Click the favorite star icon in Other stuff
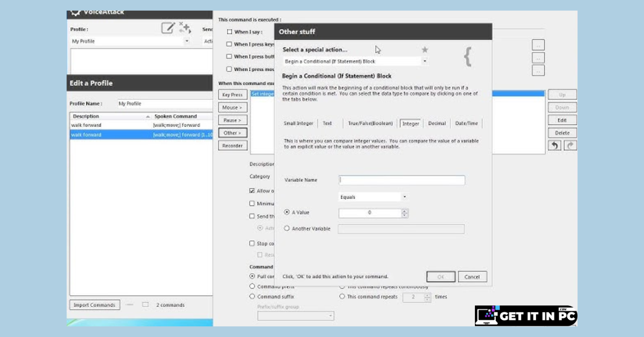 click(x=425, y=49)
